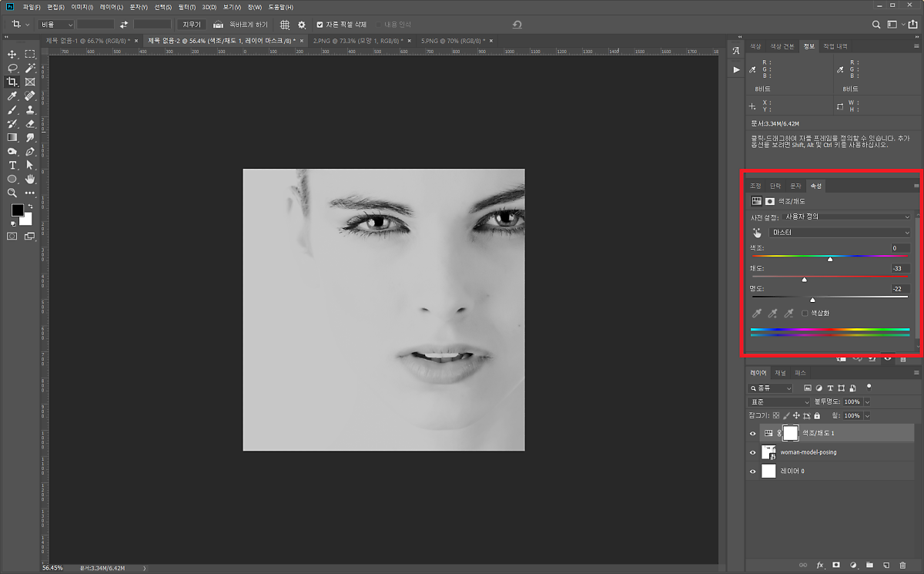Open the crop overlay grid options
This screenshot has width=924, height=574.
tap(285, 25)
